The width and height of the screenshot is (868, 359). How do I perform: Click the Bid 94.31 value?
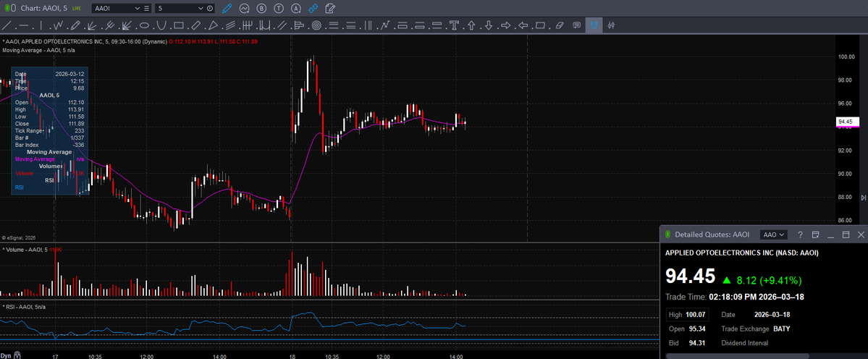(x=697, y=343)
